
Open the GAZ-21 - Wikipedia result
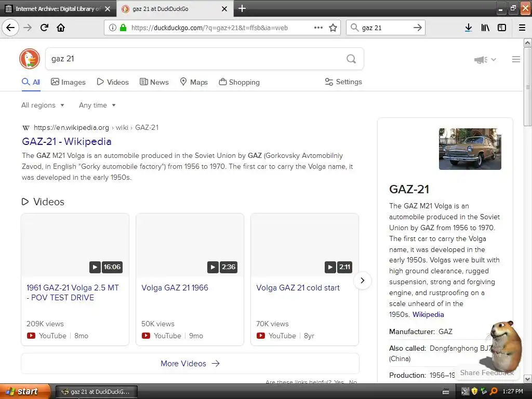click(x=66, y=141)
